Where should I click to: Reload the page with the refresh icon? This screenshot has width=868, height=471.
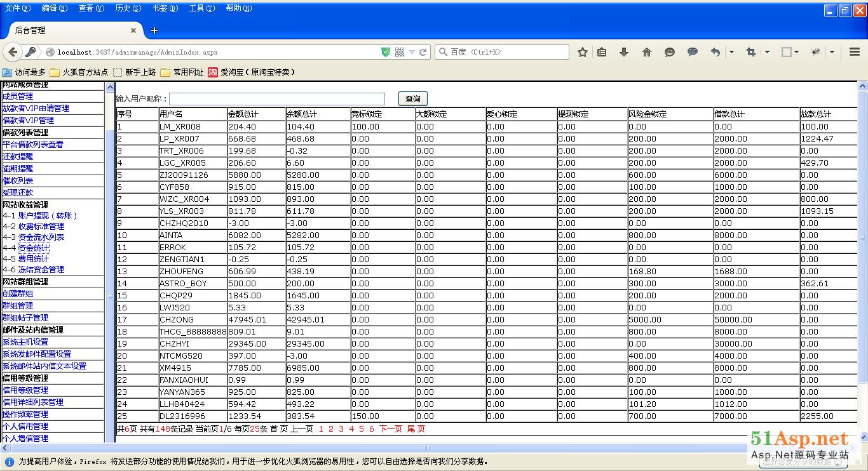tap(423, 52)
